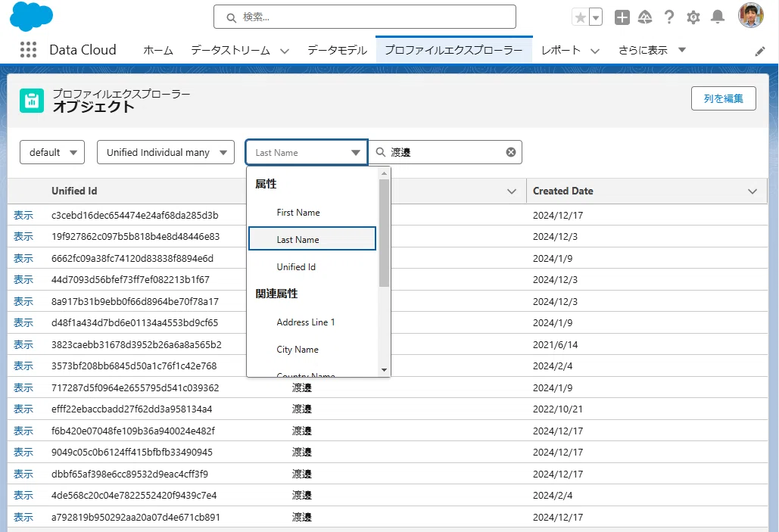The height and width of the screenshot is (532, 779).
Task: Click 表示 for record a792819b950292aa20a07d4e671cb891
Action: pyautogui.click(x=23, y=518)
